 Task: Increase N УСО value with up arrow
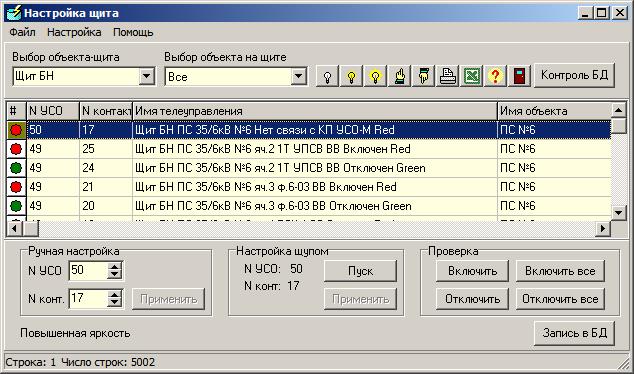coord(115,266)
